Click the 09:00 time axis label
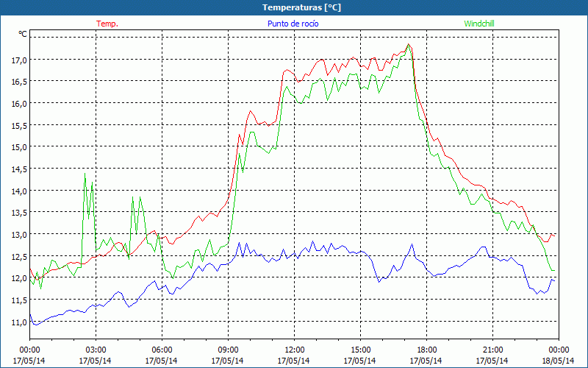The width and height of the screenshot is (588, 368). [228, 350]
